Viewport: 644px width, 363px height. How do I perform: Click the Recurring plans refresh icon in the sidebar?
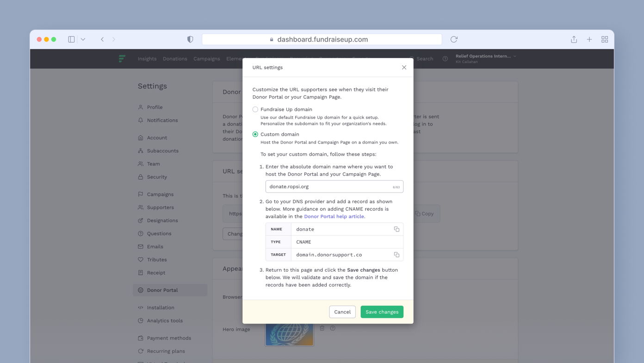click(140, 351)
